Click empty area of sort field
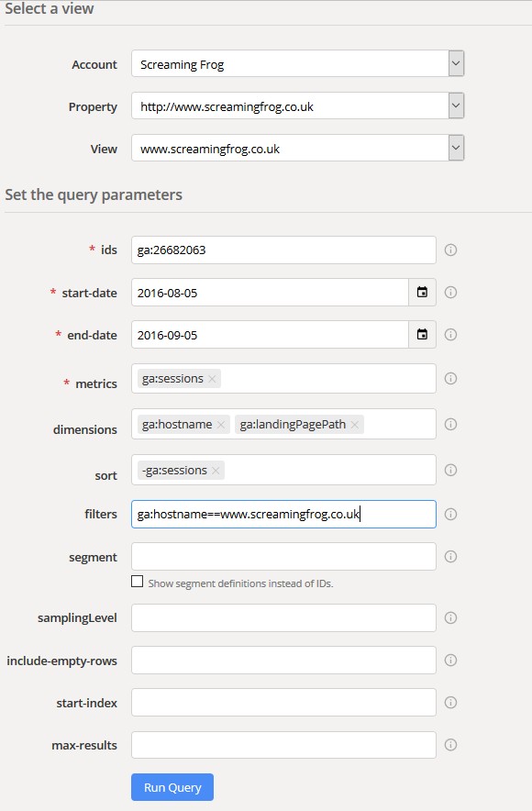 click(x=330, y=470)
